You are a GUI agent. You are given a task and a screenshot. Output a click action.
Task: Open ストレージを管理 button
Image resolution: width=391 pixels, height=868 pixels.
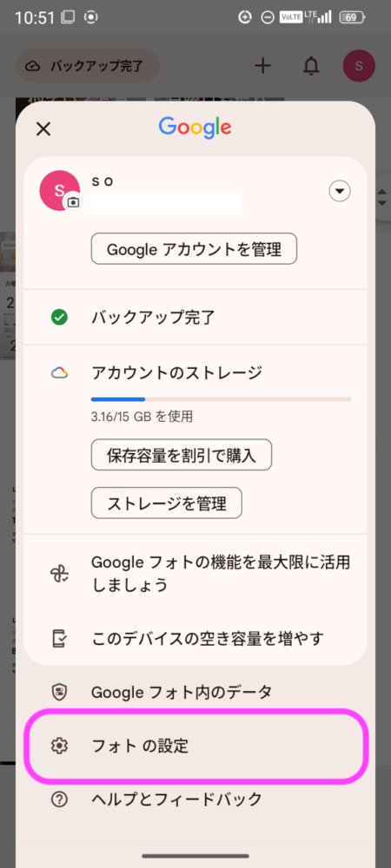click(167, 503)
